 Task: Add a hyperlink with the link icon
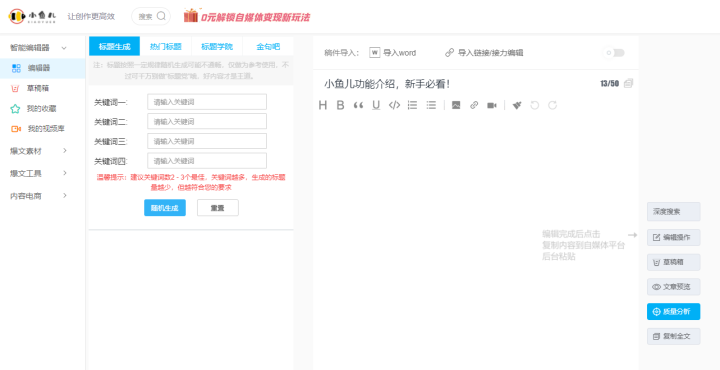click(474, 105)
